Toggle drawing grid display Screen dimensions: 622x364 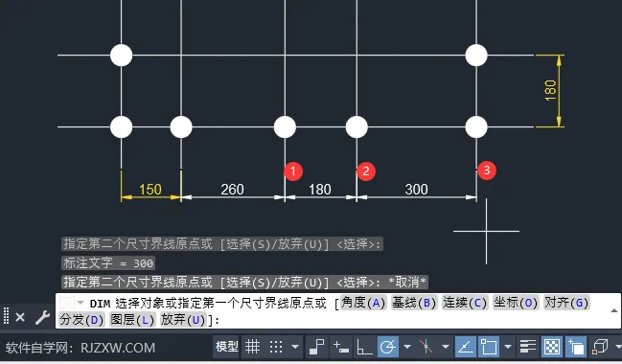point(253,347)
